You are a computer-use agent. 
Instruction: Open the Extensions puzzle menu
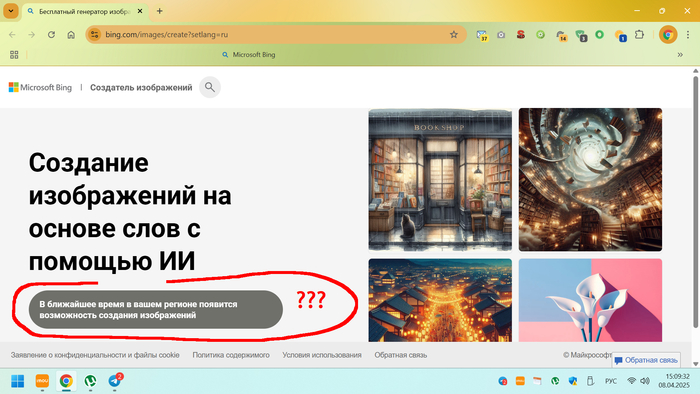point(639,34)
